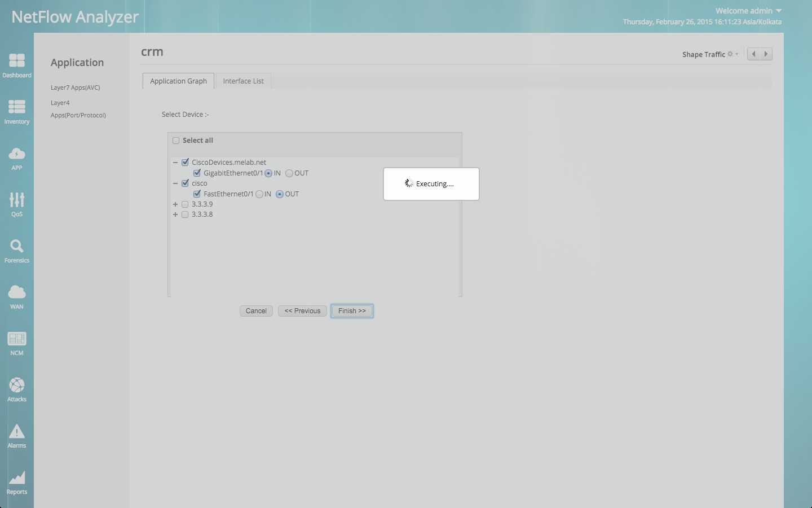Screen dimensions: 812x508
Task: Click the Executing spinner icon
Action: point(409,183)
